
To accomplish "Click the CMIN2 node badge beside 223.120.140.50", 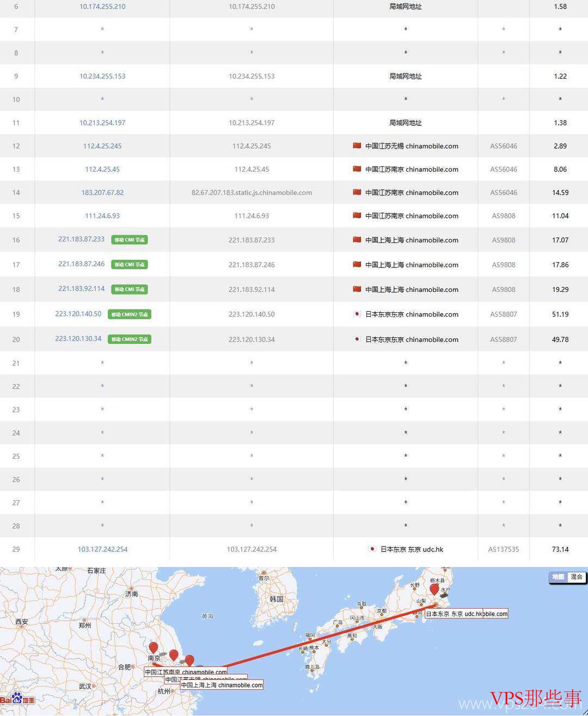I will 130,314.
